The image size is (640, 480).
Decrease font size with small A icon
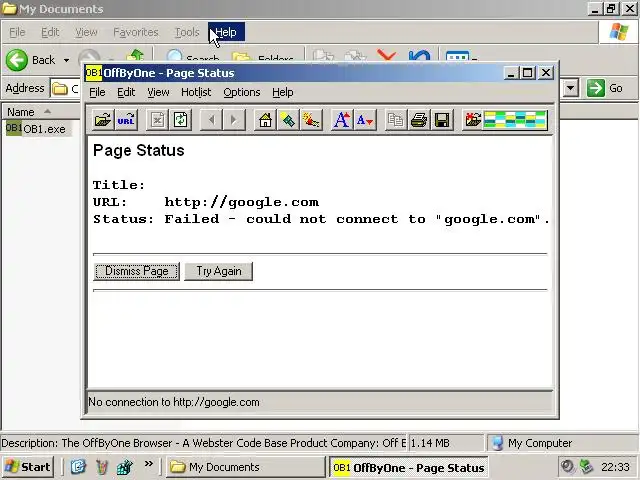[364, 120]
